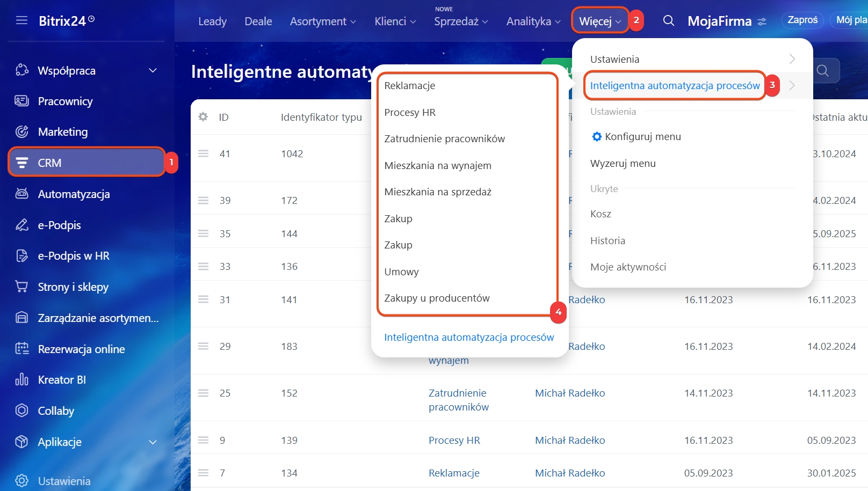
Task: Click the Strony i sklepy cart icon
Action: 21,287
